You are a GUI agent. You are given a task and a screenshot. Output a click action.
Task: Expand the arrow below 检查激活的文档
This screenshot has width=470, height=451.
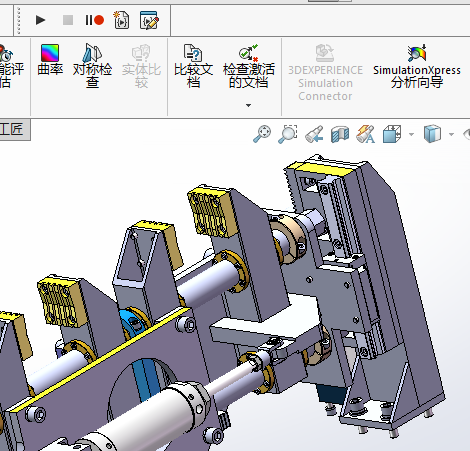tap(248, 105)
